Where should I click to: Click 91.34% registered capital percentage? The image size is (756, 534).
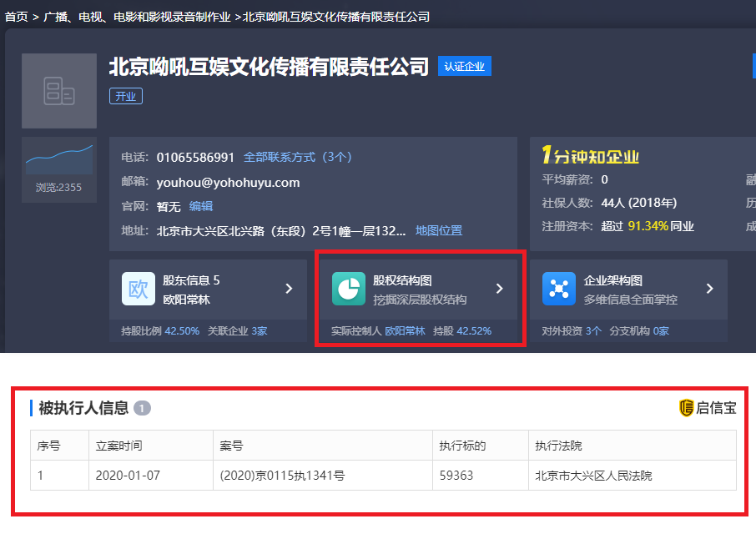pyautogui.click(x=648, y=226)
